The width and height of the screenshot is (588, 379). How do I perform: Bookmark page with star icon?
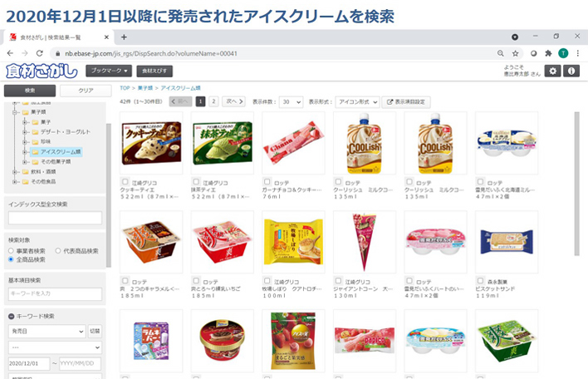click(x=515, y=53)
